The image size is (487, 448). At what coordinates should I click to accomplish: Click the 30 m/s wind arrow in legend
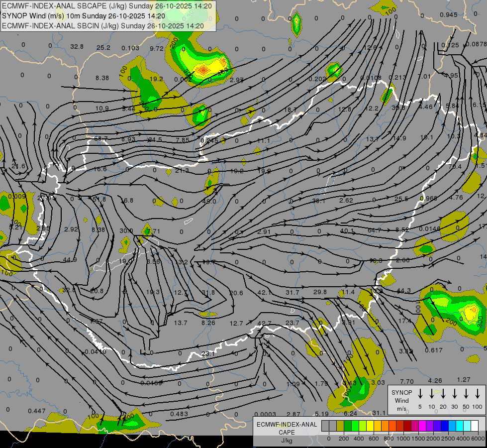click(454, 394)
